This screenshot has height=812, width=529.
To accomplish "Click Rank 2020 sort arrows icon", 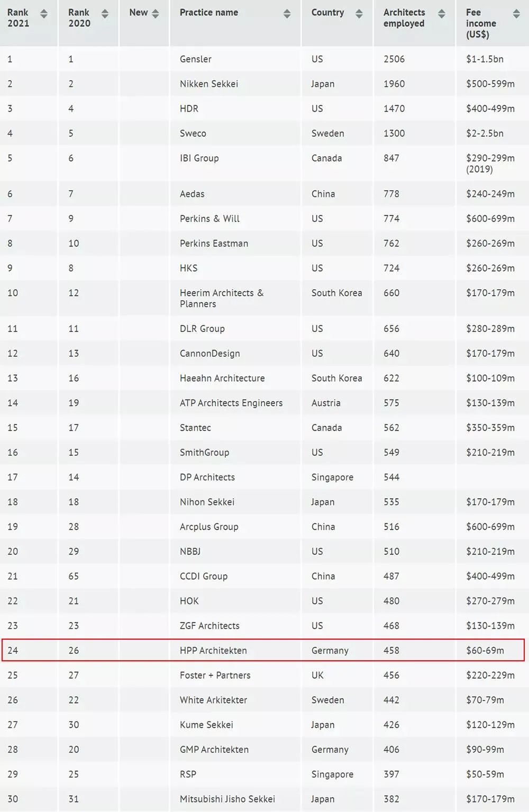I will [105, 14].
